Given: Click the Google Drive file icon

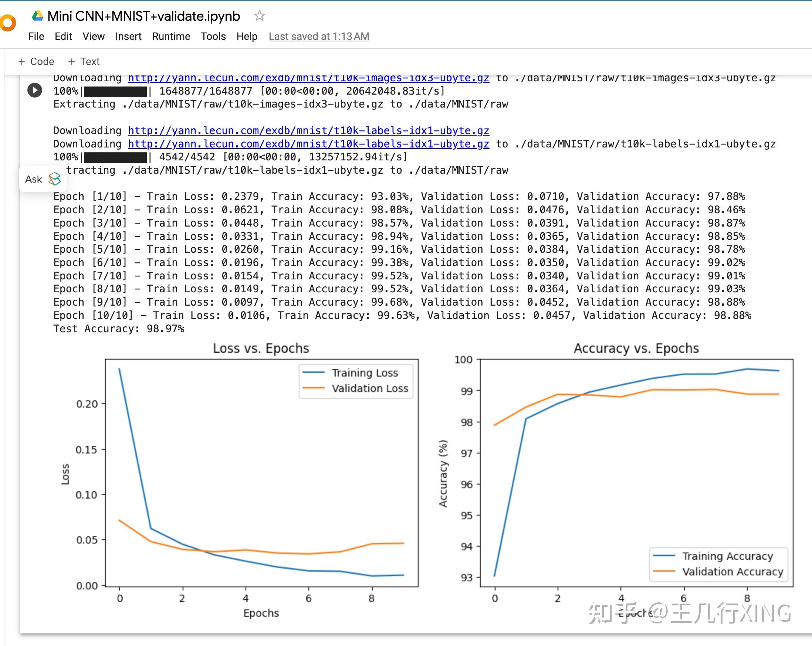Looking at the screenshot, I should coord(37,16).
